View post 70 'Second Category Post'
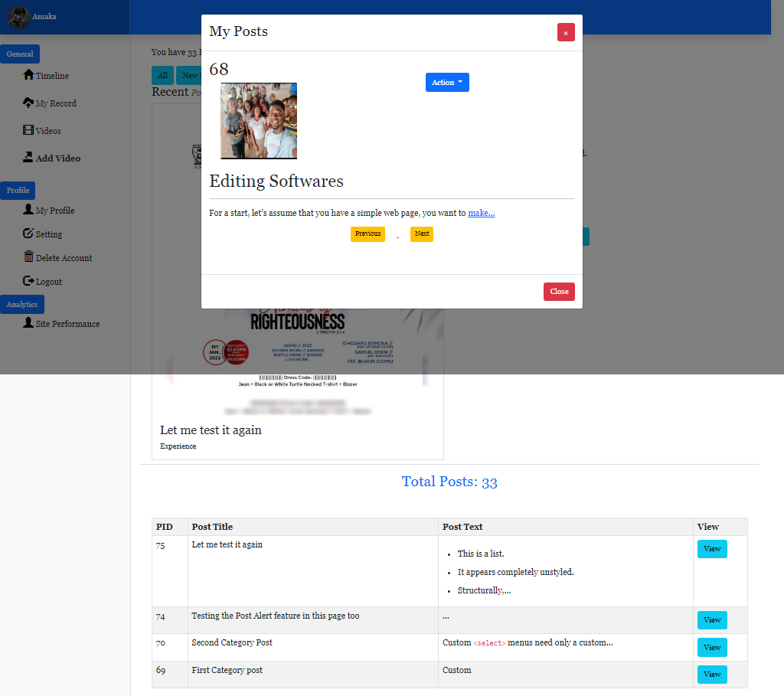The image size is (784, 696). (x=712, y=648)
